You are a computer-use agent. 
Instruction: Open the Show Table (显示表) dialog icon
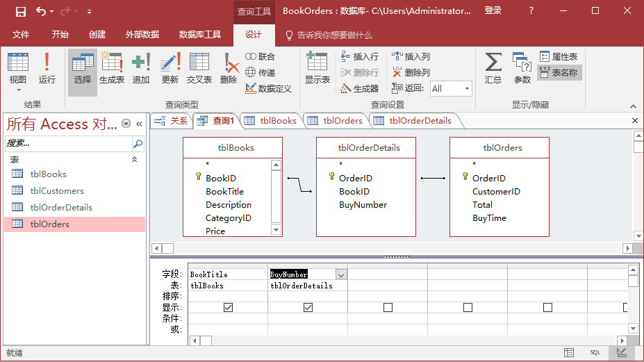click(x=317, y=68)
